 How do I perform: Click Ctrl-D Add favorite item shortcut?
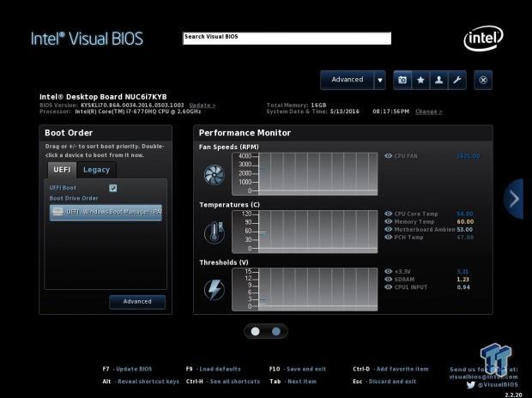390,369
